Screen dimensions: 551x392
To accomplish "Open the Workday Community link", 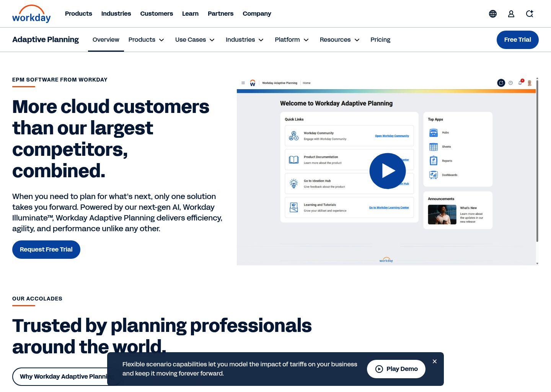I will 392,136.
